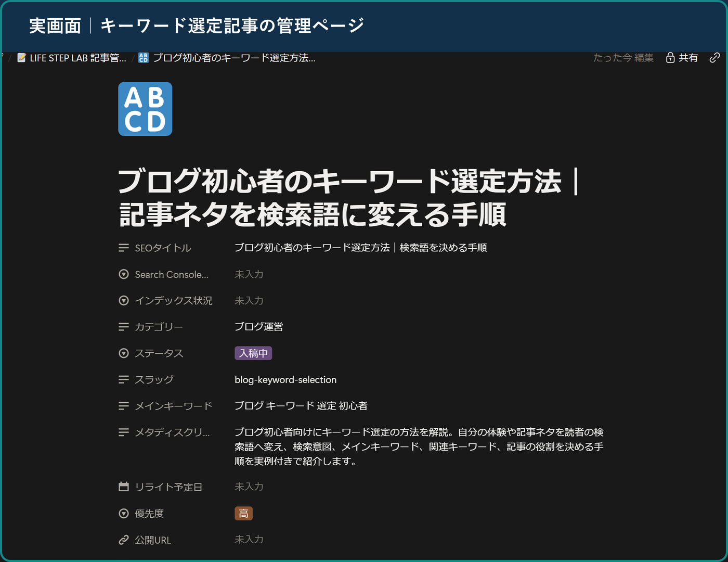Screen dimensions: 728x562
Task: Click the たった今 編集 edit status
Action: [x=623, y=58]
